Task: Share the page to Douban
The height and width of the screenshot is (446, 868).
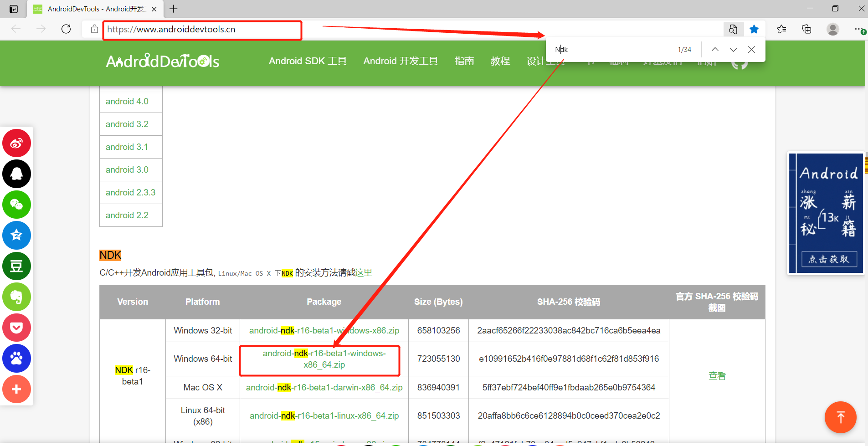Action: click(x=16, y=267)
